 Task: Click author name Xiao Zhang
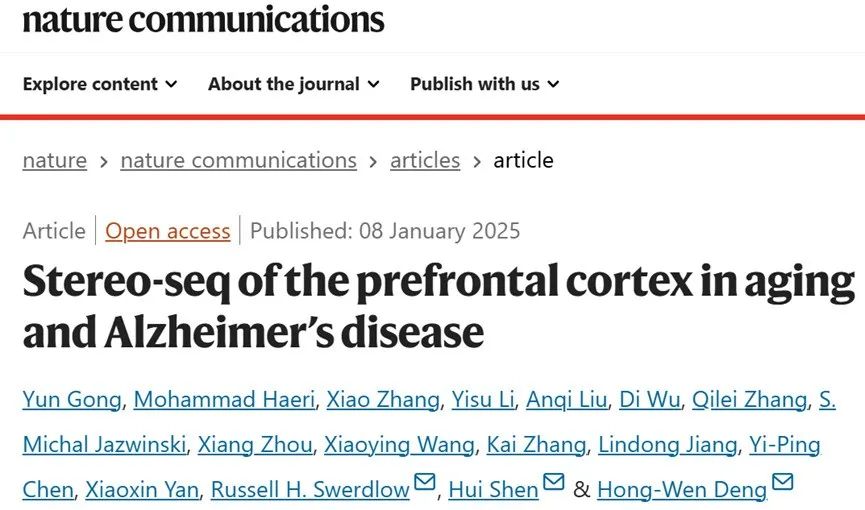click(383, 400)
